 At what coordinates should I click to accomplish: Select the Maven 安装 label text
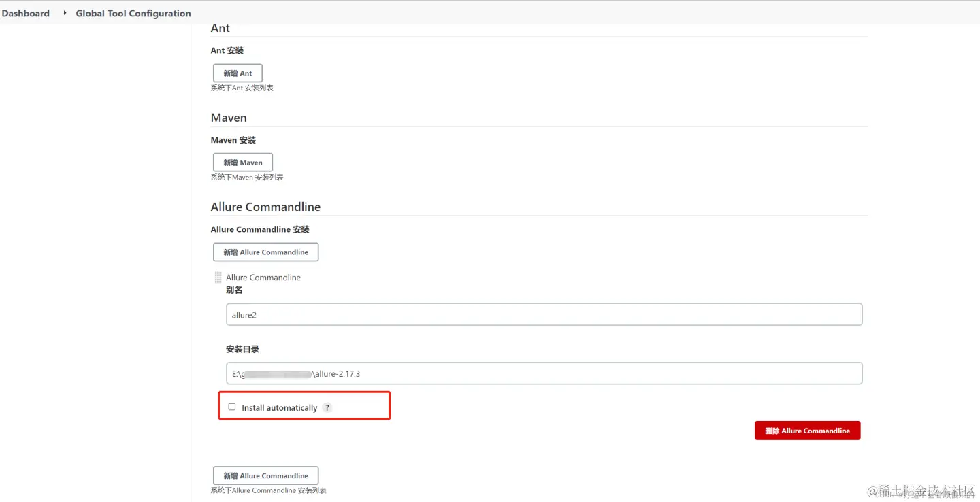233,140
